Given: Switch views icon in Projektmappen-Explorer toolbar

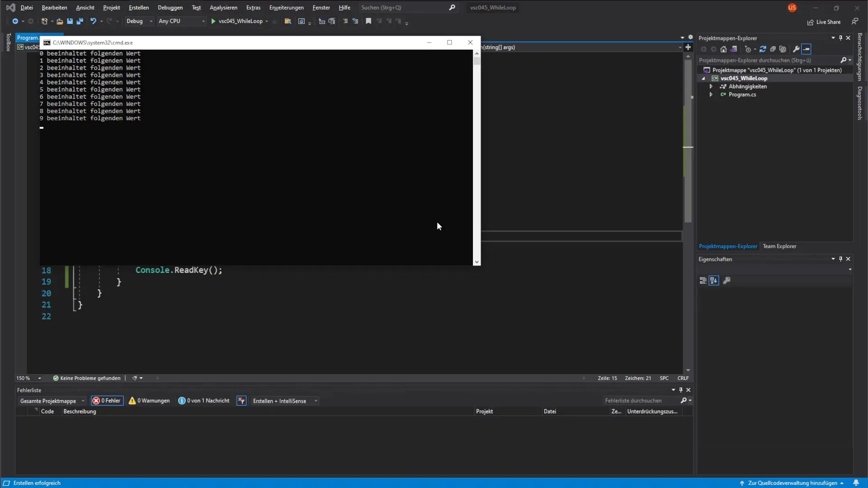Looking at the screenshot, I should tap(734, 49).
